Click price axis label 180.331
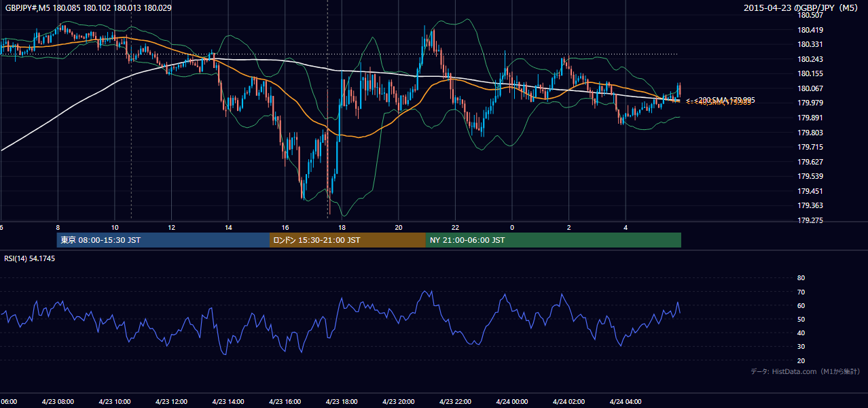The image size is (868, 408). click(x=811, y=44)
